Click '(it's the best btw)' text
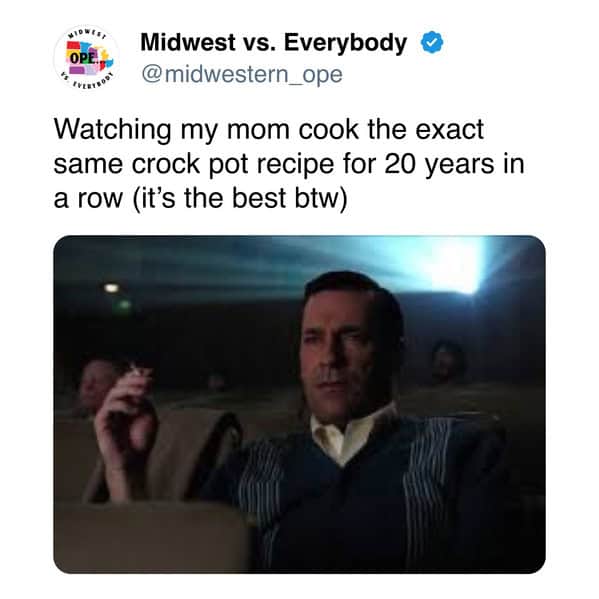 click(240, 199)
